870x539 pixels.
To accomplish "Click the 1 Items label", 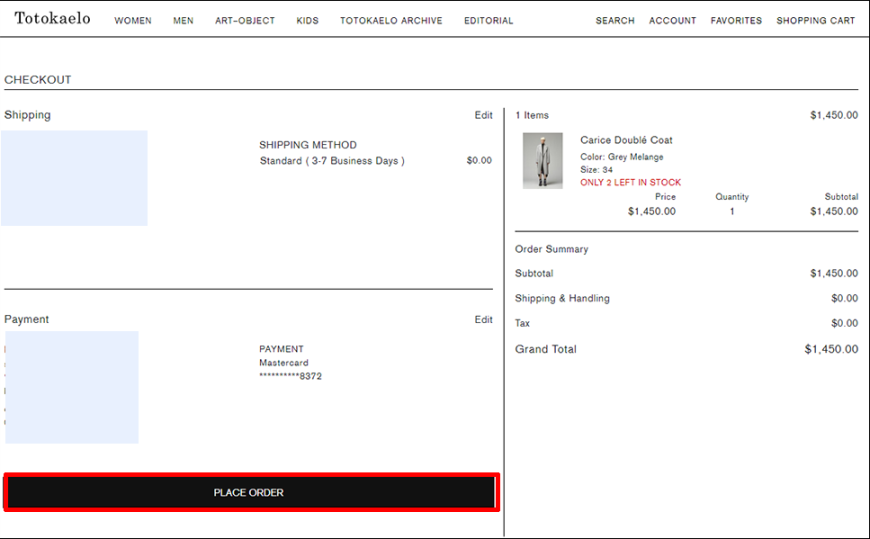I will click(532, 115).
